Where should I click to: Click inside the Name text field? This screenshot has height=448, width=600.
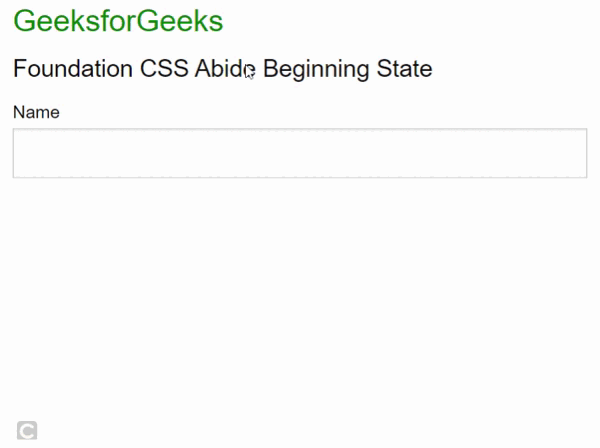(299, 153)
